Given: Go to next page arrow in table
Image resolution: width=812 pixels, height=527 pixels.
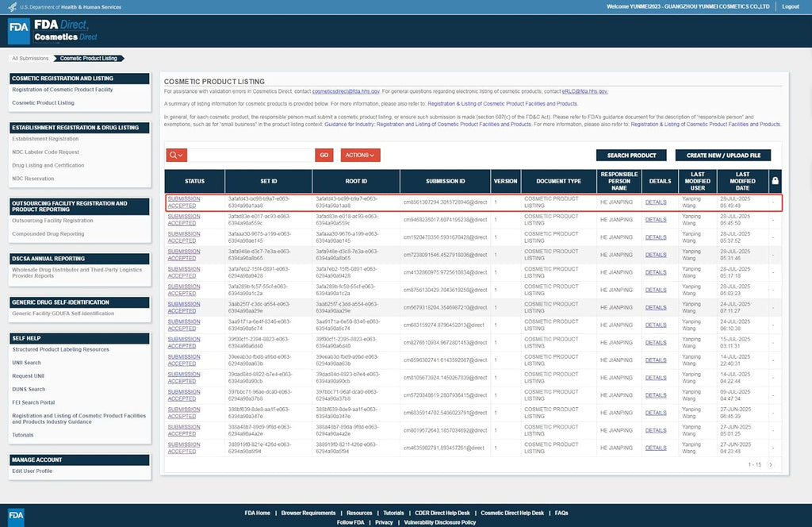Looking at the screenshot, I should click(x=771, y=465).
